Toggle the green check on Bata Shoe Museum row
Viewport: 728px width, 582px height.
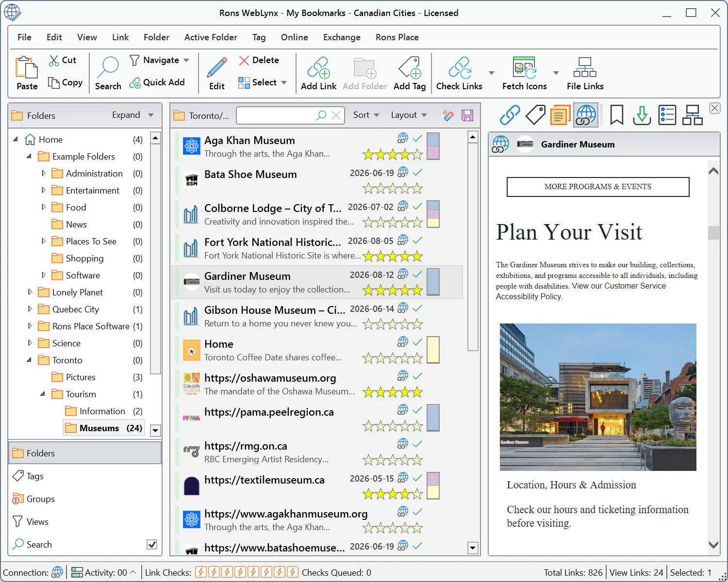click(x=417, y=172)
